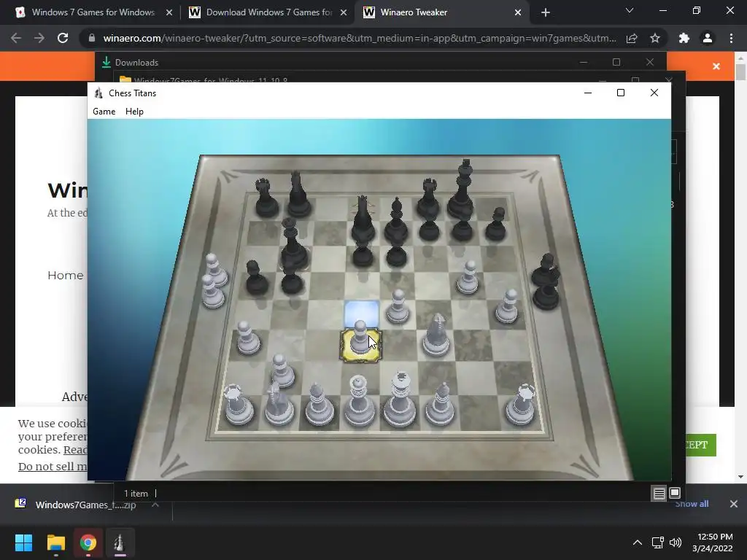Switch to the Download Windows 7 Games tab
Viewport: 747px width, 560px height.
click(268, 12)
